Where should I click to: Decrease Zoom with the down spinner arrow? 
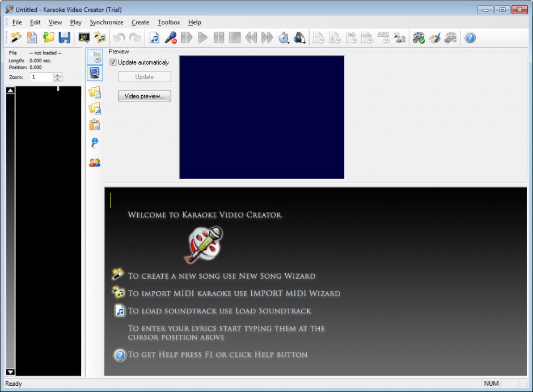(x=58, y=79)
